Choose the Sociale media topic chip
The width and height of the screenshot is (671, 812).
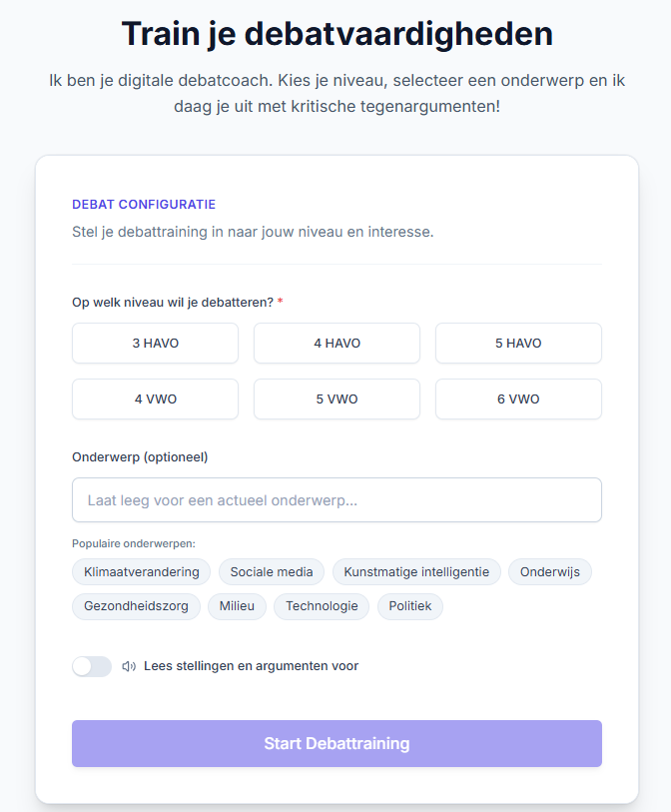pos(272,572)
